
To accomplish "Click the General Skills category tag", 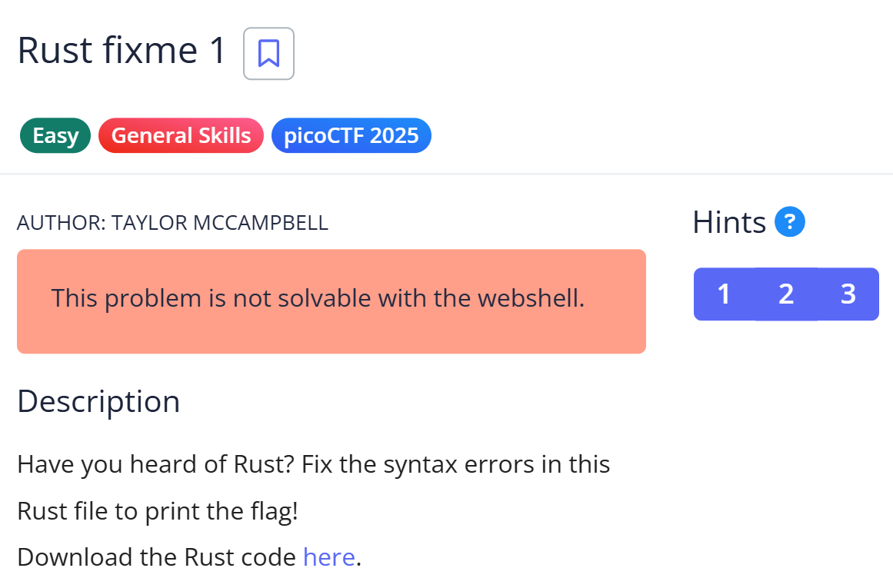I will 181,136.
